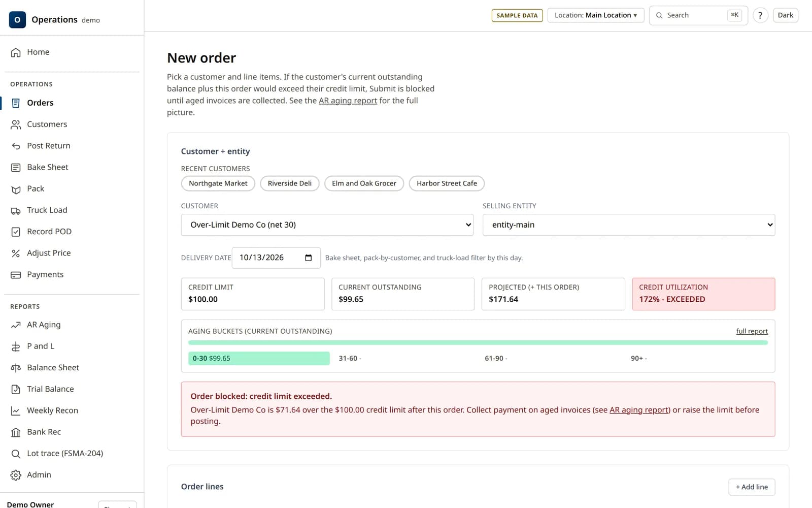Viewport: 812px width, 508px height.
Task: Open the Location: Main Location dropdown
Action: pos(596,15)
